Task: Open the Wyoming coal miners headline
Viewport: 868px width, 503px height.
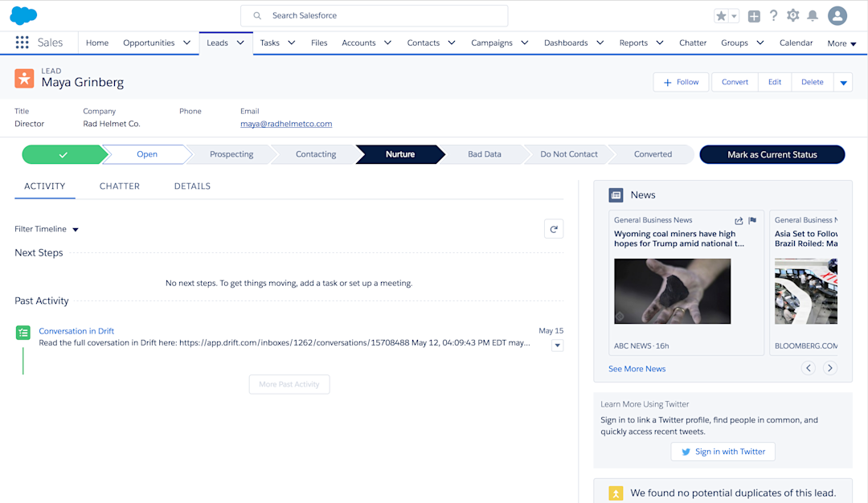Action: tap(679, 239)
